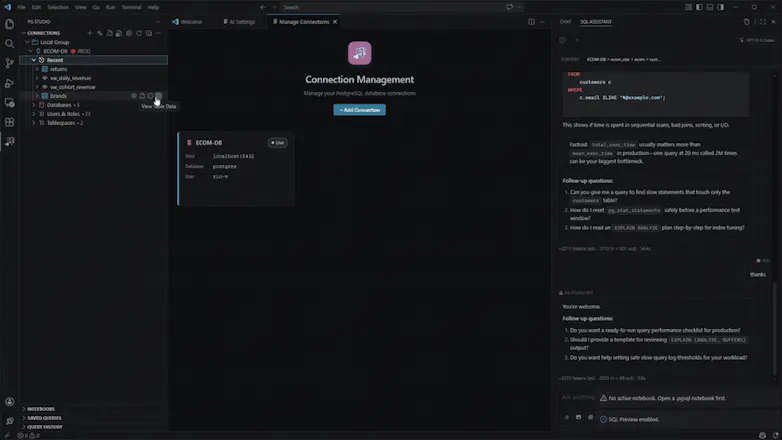782x440 pixels.
Task: Click follow-up about query performance checklist
Action: (655, 330)
